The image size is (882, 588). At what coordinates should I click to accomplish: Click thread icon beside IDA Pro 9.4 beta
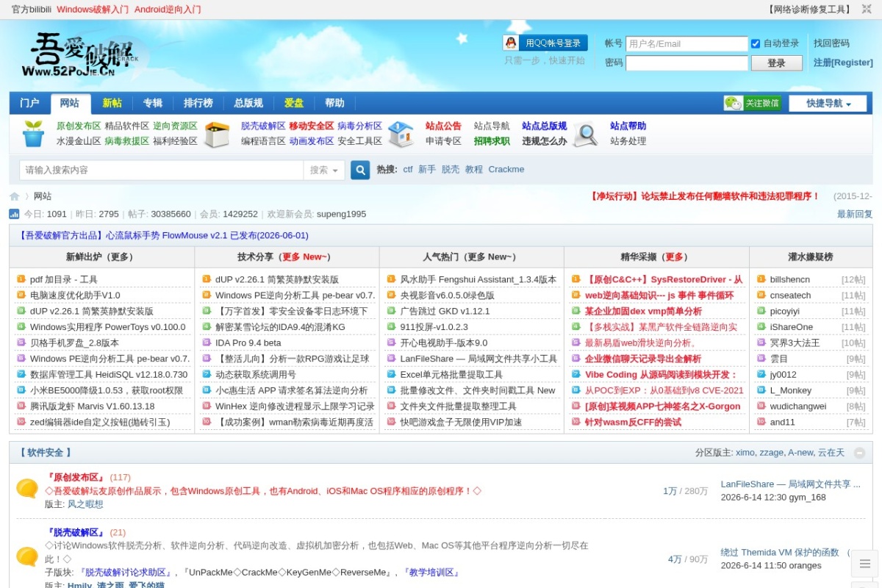[x=206, y=343]
